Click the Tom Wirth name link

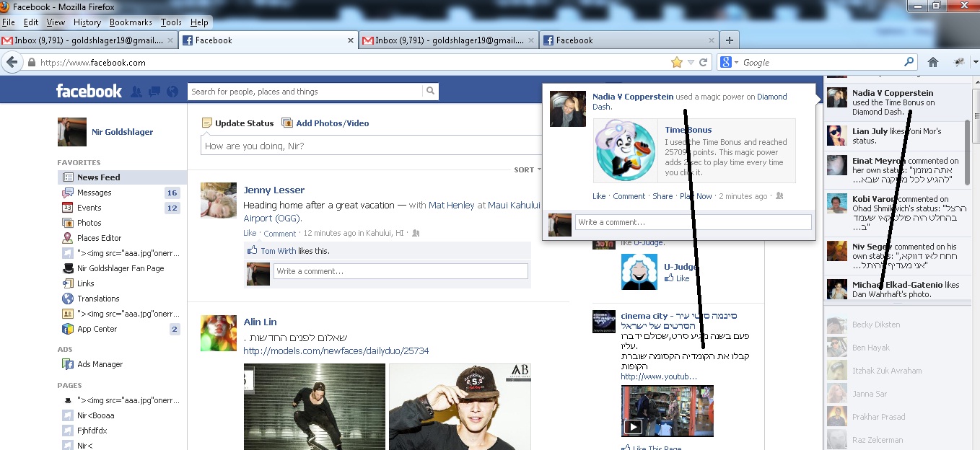(278, 251)
